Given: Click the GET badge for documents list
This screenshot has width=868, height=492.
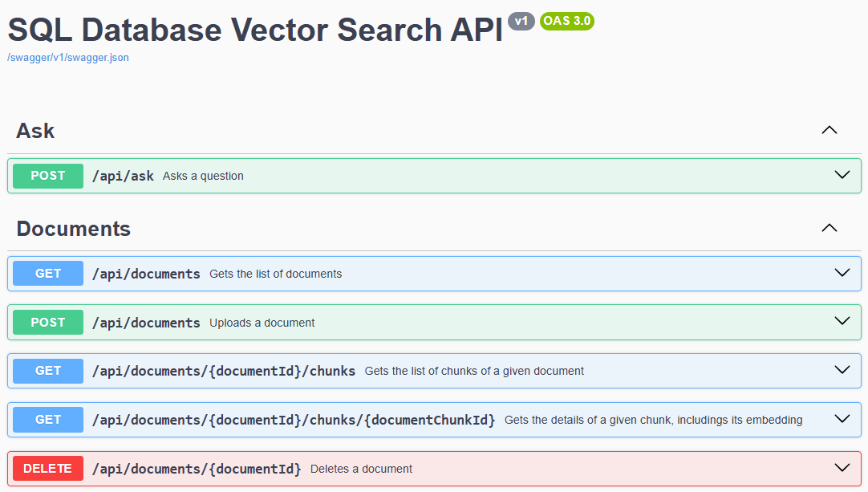Looking at the screenshot, I should 48,274.
